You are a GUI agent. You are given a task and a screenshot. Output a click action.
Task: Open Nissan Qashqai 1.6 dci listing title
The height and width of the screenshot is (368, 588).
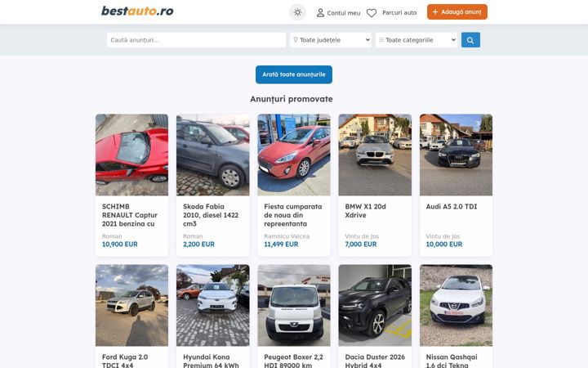(452, 361)
